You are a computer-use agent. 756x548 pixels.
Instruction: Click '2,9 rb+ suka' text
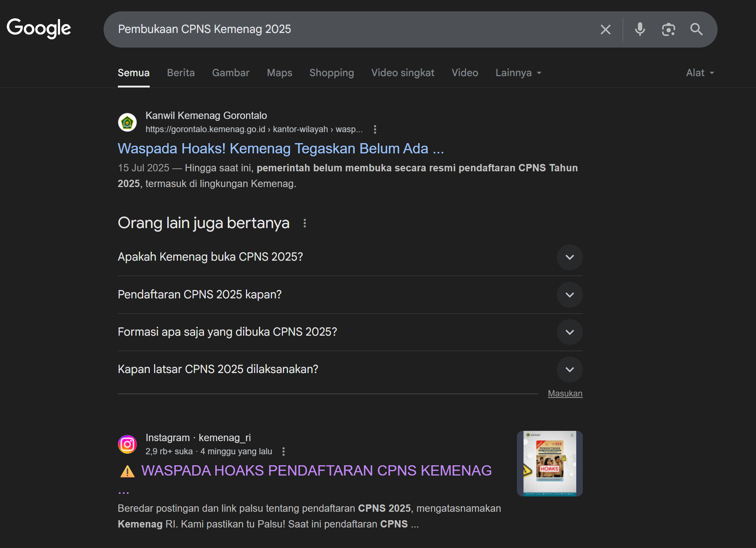tap(169, 451)
